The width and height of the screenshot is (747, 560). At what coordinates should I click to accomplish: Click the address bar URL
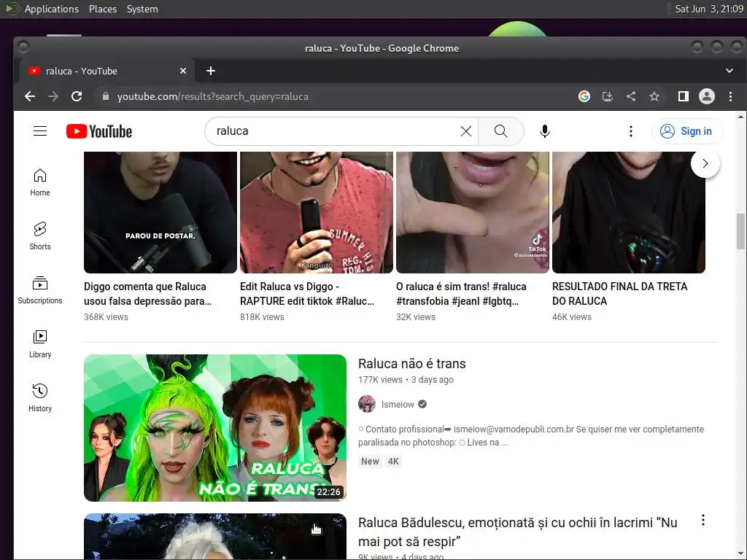212,97
